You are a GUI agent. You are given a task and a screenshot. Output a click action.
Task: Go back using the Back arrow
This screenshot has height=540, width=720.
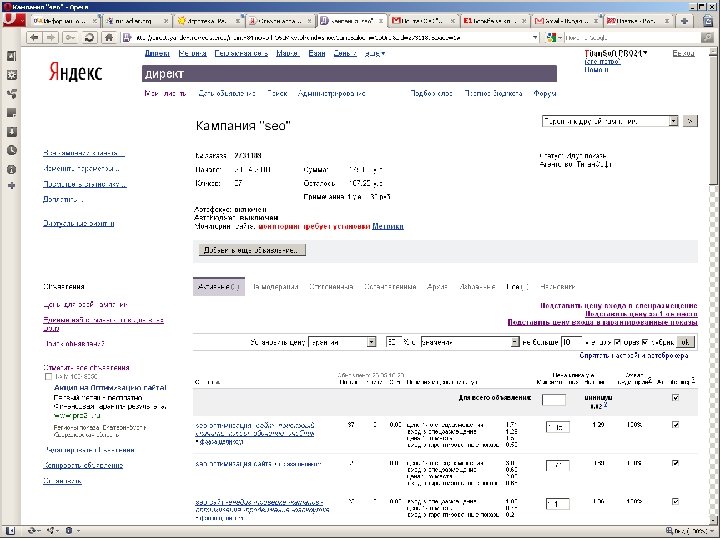click(x=34, y=38)
